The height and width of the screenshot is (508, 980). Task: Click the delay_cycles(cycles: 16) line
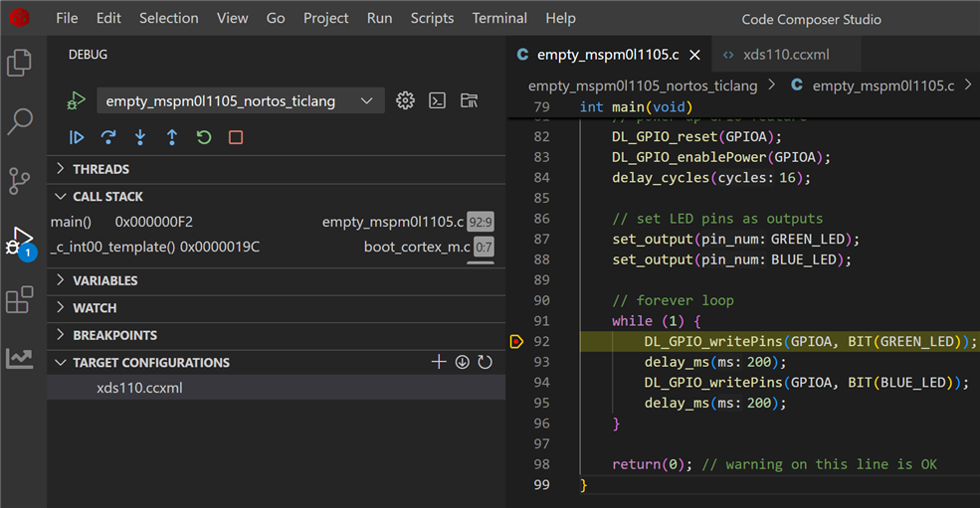[x=711, y=178]
